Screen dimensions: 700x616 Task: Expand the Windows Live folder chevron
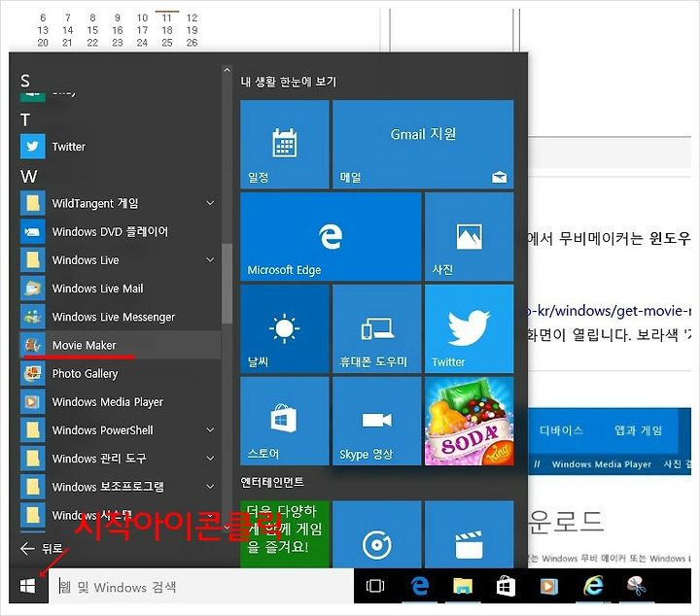[210, 260]
